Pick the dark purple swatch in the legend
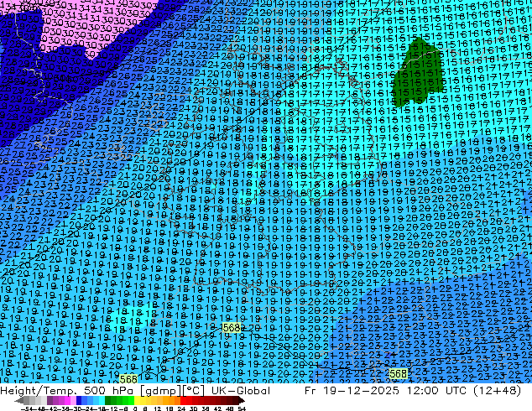This screenshot has width=532, height=411. click(x=50, y=401)
